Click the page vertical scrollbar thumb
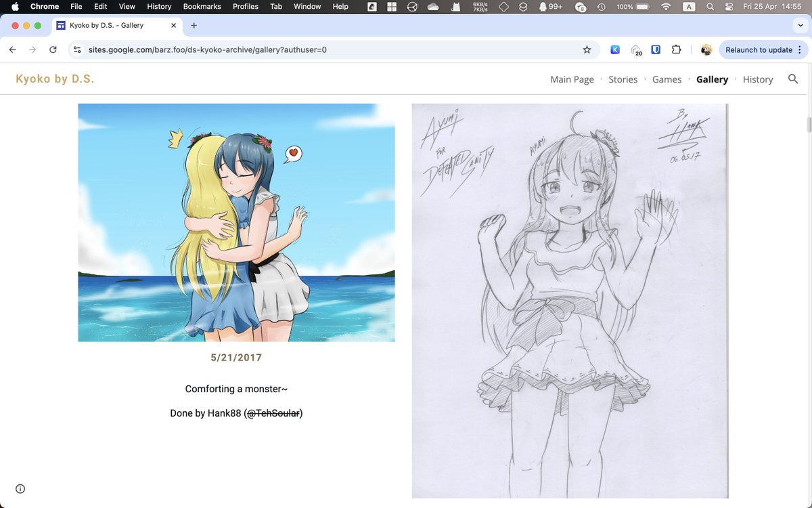 click(808, 125)
